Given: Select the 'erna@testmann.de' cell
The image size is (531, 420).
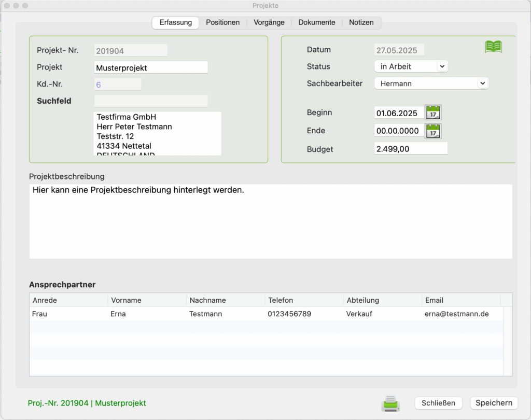Looking at the screenshot, I should [461, 314].
